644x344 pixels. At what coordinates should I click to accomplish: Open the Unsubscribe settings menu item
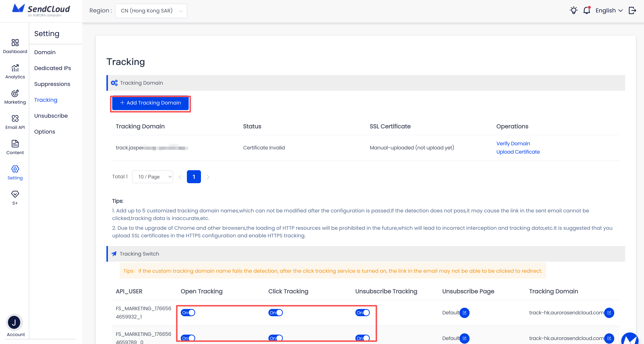pyautogui.click(x=51, y=116)
